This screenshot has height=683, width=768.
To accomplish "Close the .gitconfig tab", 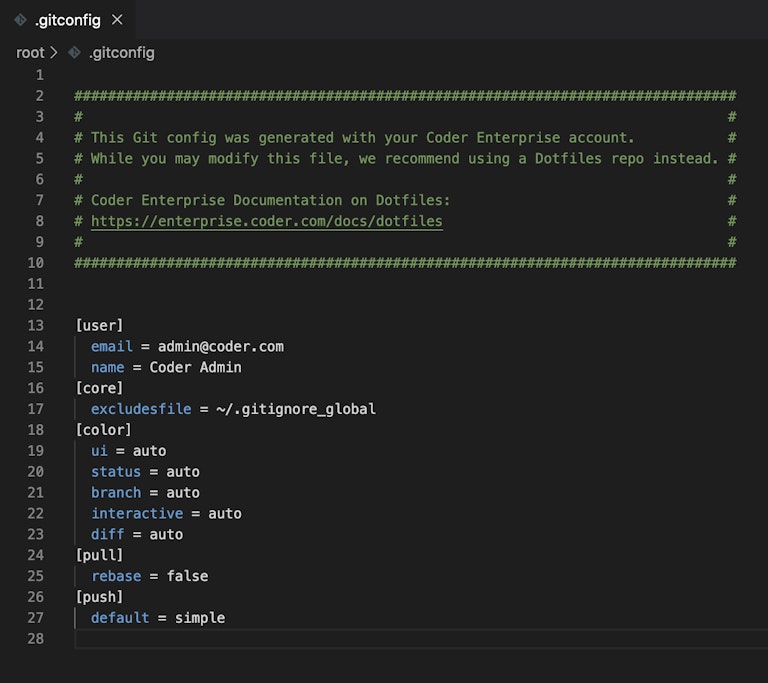I will point(117,20).
